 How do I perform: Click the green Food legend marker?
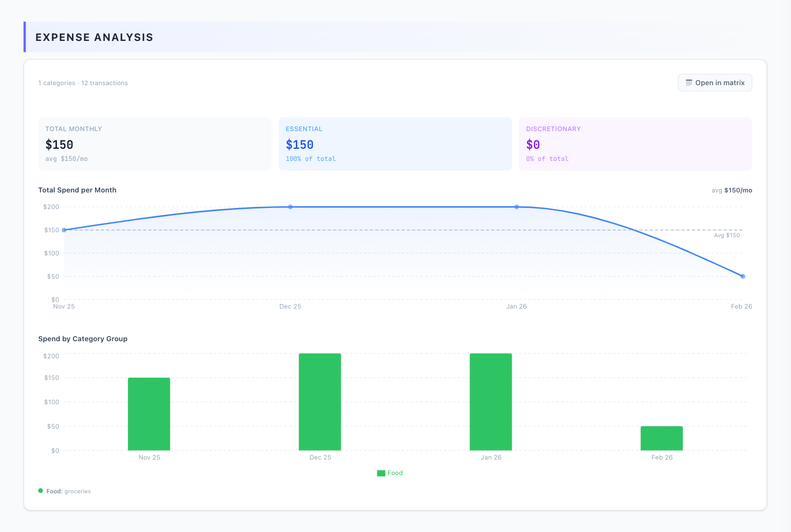381,473
